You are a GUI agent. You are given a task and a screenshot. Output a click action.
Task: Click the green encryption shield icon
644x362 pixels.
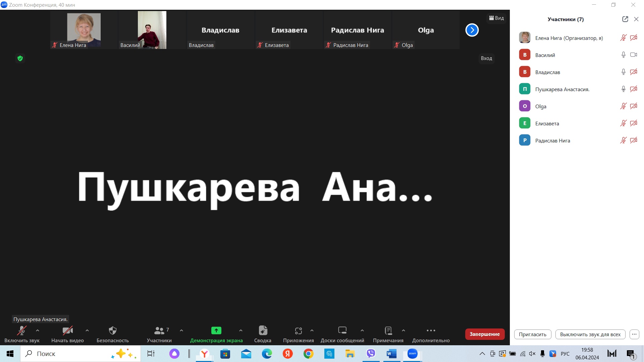click(x=20, y=59)
